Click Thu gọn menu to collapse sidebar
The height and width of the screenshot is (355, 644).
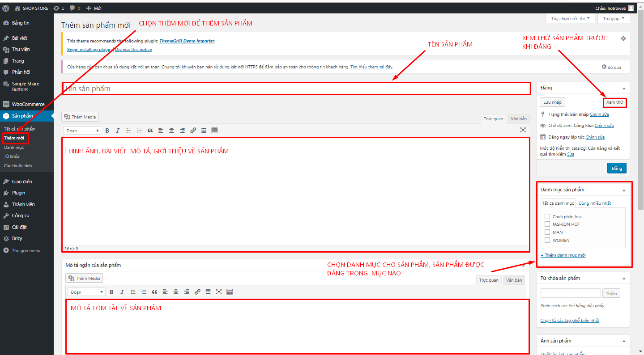click(x=27, y=251)
